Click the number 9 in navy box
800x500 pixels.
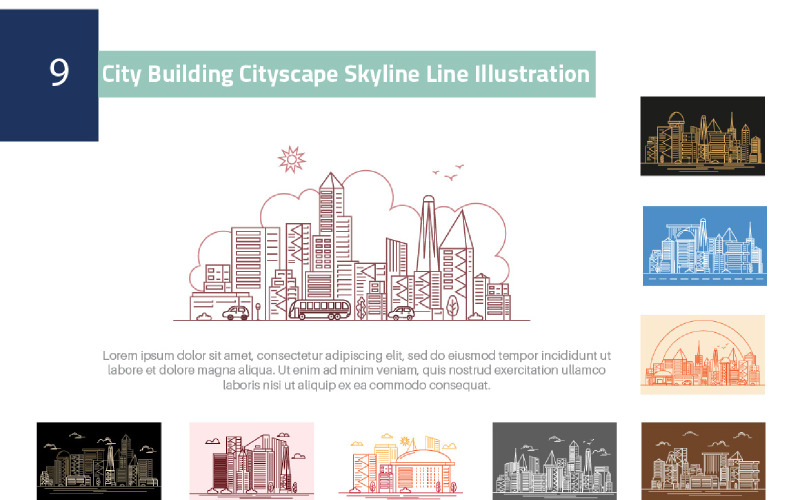pyautogui.click(x=59, y=72)
